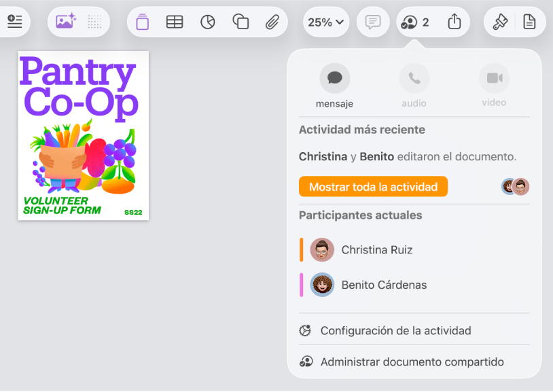Open the Document settings panel
The width and height of the screenshot is (553, 392).
(x=529, y=22)
